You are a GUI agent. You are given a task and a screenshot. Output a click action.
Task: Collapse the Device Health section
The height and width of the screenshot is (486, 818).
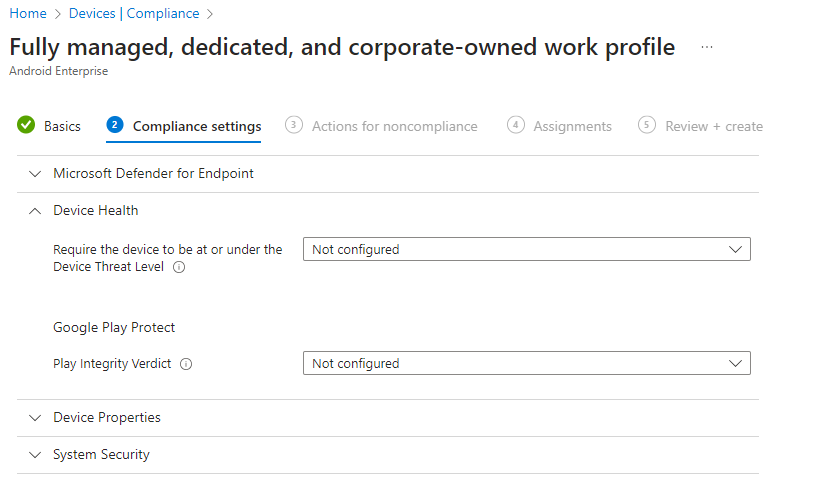pyautogui.click(x=388, y=211)
